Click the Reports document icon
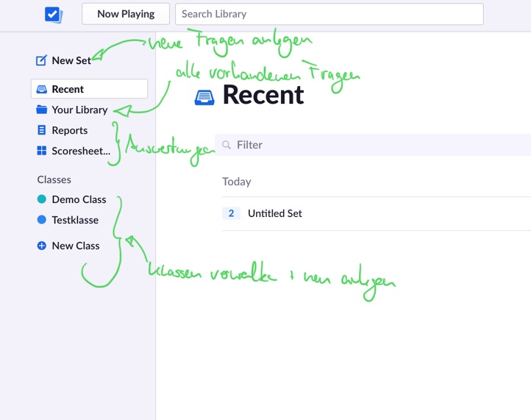Viewport: 531px width, 420px height. coord(42,130)
